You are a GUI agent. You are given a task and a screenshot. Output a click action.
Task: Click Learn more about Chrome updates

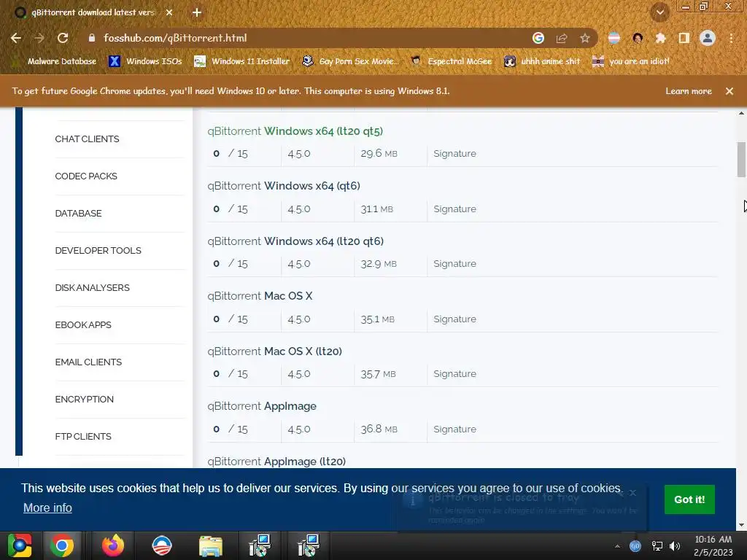pyautogui.click(x=689, y=91)
